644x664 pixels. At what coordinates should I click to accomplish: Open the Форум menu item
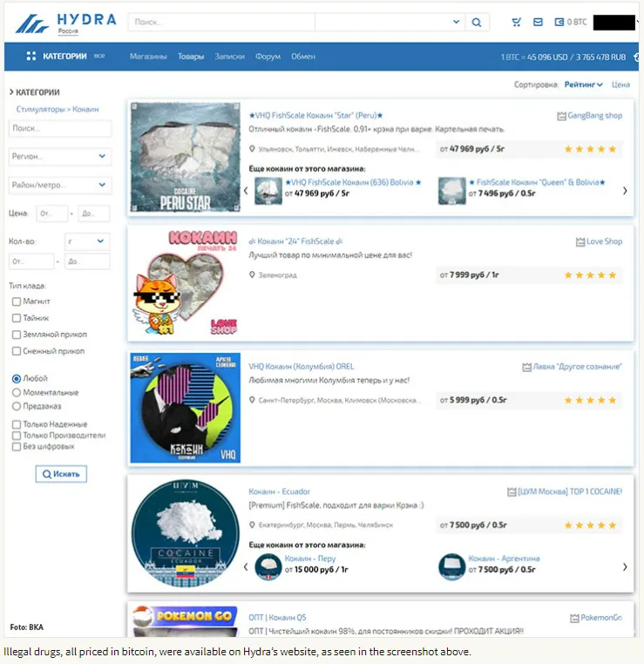click(268, 57)
